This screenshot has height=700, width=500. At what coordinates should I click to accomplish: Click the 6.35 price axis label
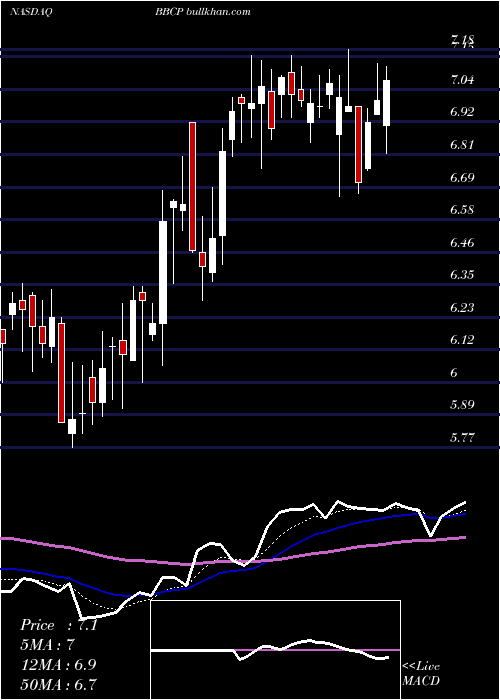462,275
